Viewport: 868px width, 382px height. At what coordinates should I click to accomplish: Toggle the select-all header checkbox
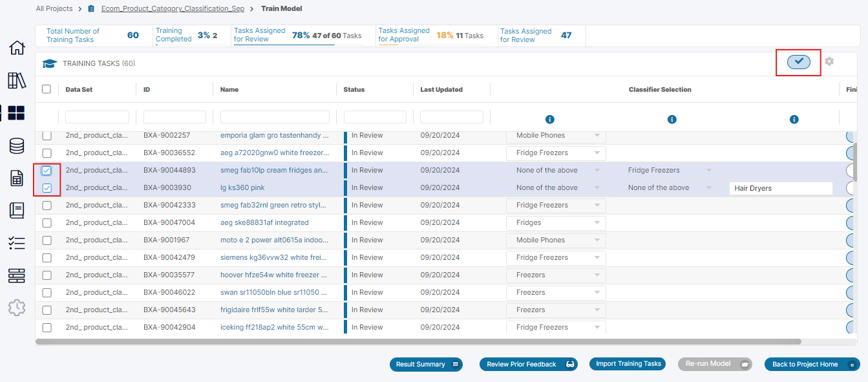click(47, 89)
